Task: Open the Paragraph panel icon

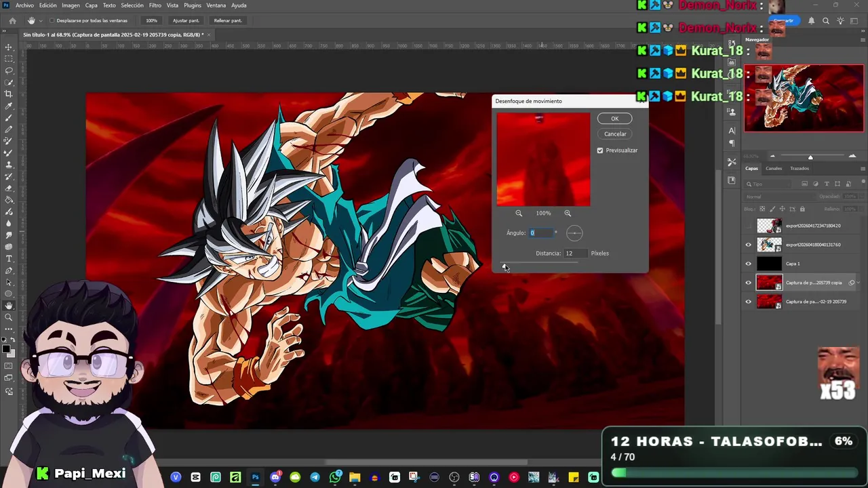Action: pos(732,143)
